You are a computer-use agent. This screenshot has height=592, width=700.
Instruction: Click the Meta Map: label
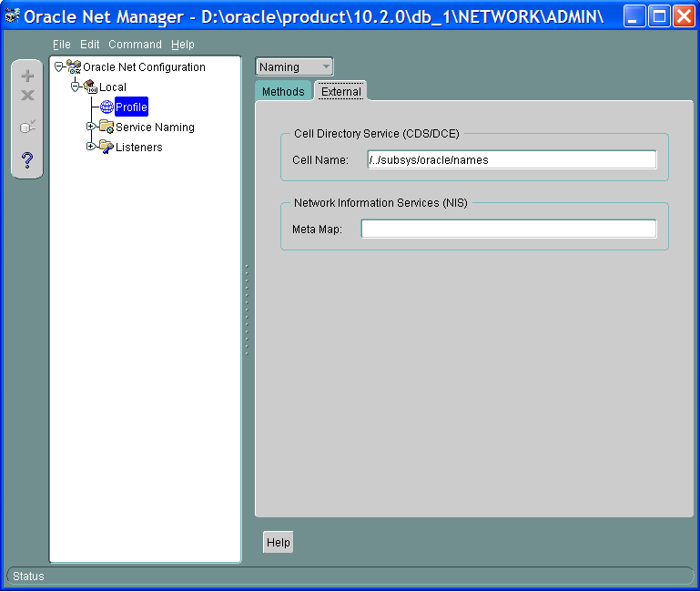click(317, 230)
